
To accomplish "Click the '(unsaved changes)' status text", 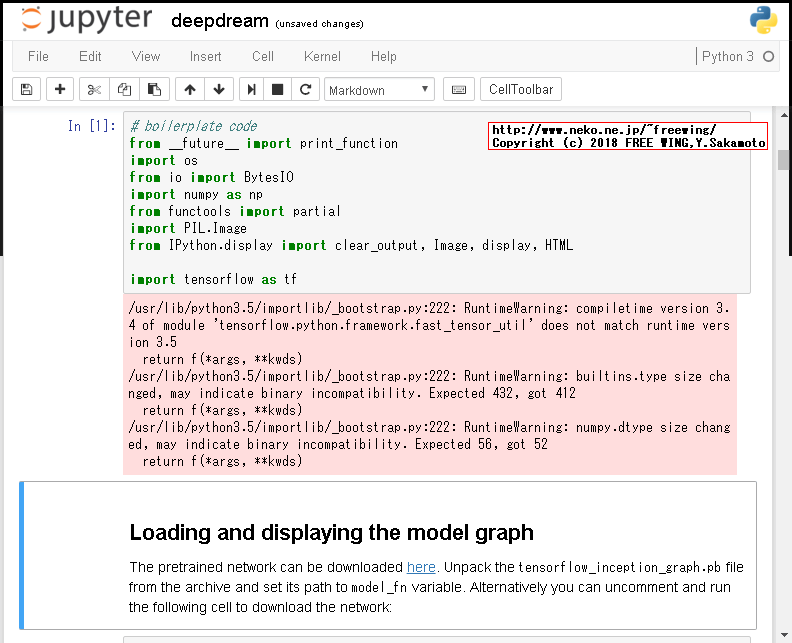I will (x=319, y=24).
